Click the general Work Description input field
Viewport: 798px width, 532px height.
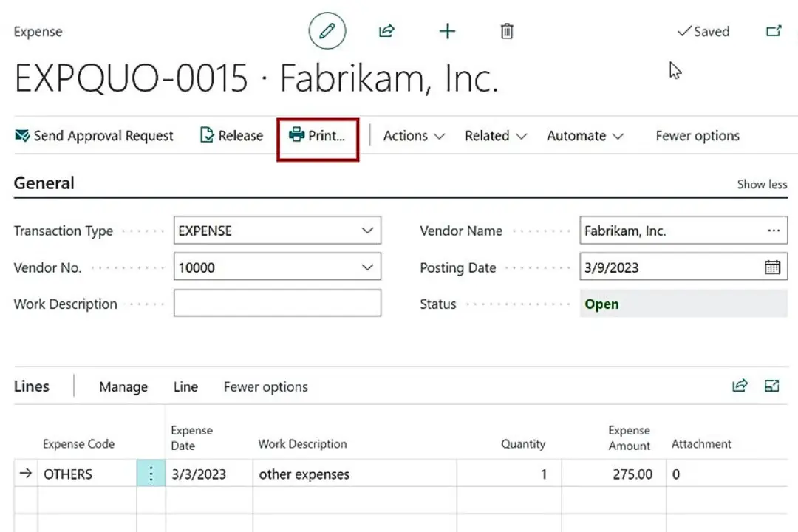pos(277,304)
